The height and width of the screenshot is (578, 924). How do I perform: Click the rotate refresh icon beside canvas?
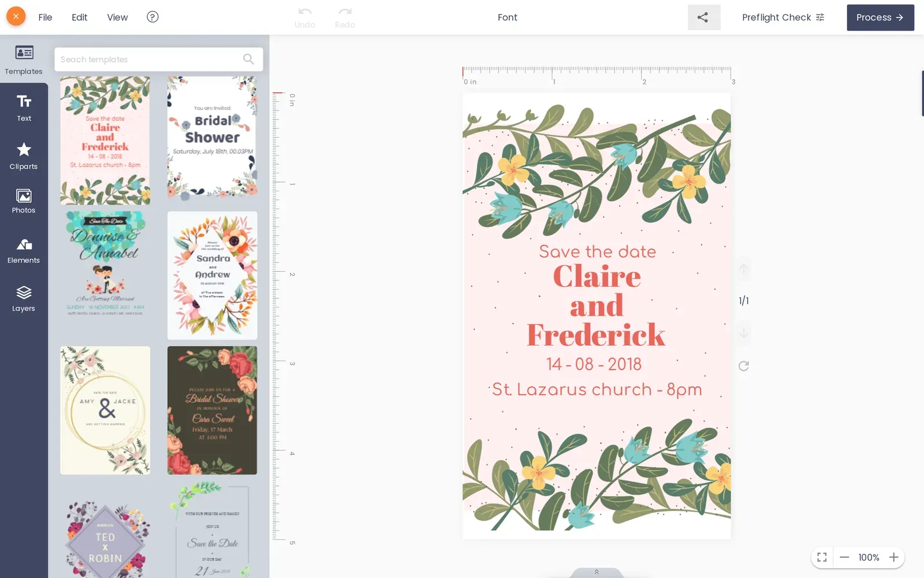pos(744,366)
